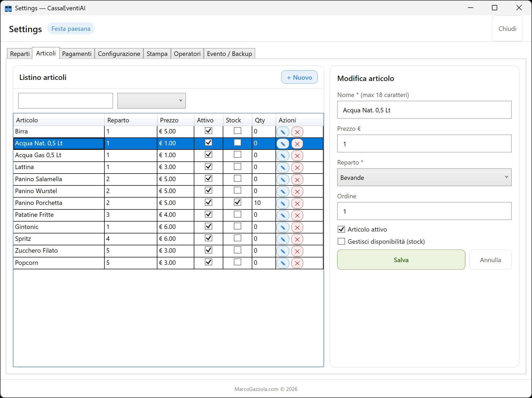Edit the Spritz article
532x398 pixels.
(283, 239)
